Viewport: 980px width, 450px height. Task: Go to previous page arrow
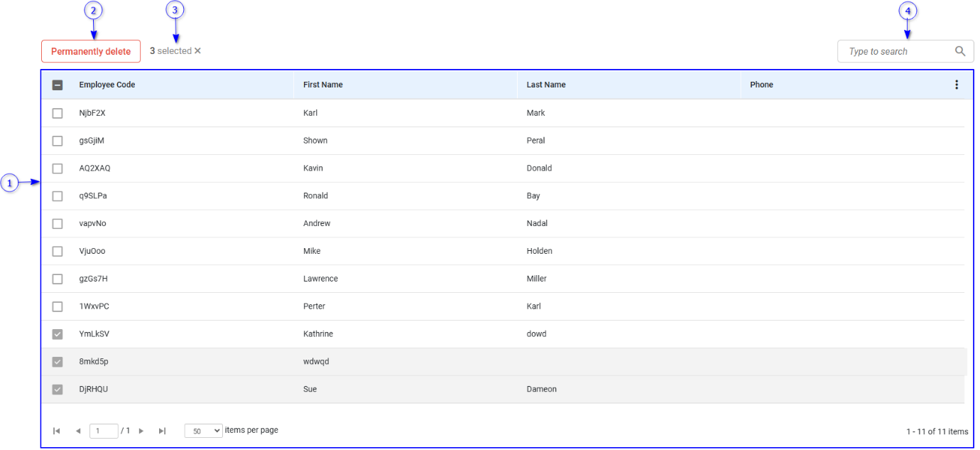77,431
